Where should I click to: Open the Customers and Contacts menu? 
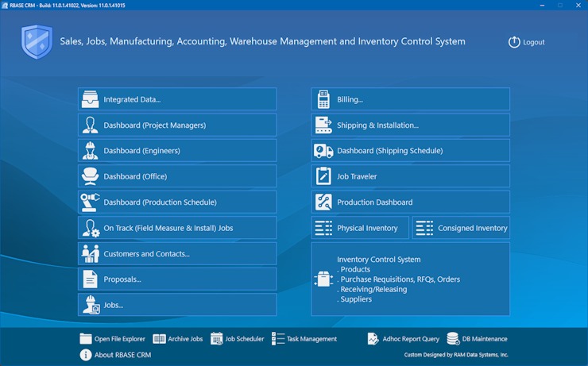click(177, 253)
